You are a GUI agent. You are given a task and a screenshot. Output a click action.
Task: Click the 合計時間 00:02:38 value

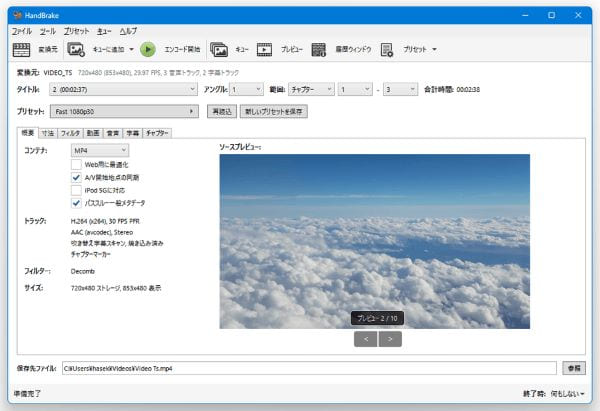468,90
